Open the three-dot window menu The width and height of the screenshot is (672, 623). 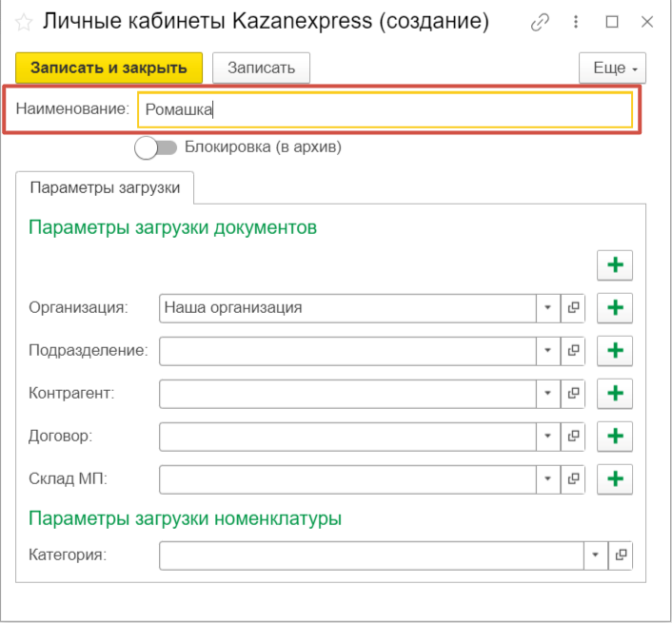[576, 22]
